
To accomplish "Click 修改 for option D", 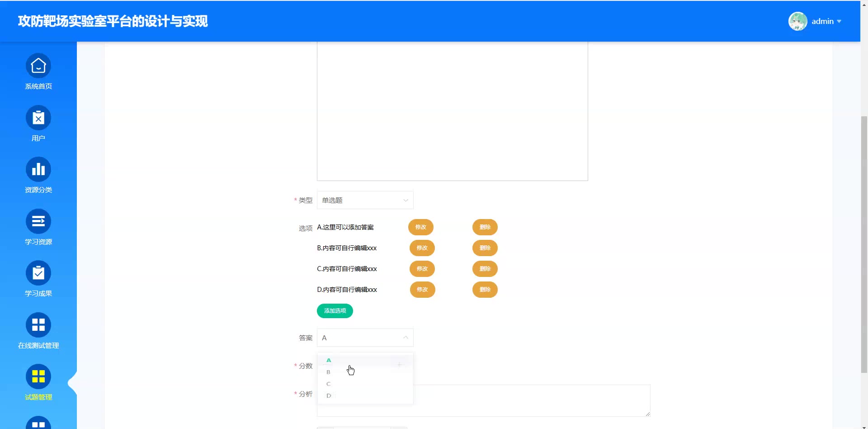I will (423, 290).
